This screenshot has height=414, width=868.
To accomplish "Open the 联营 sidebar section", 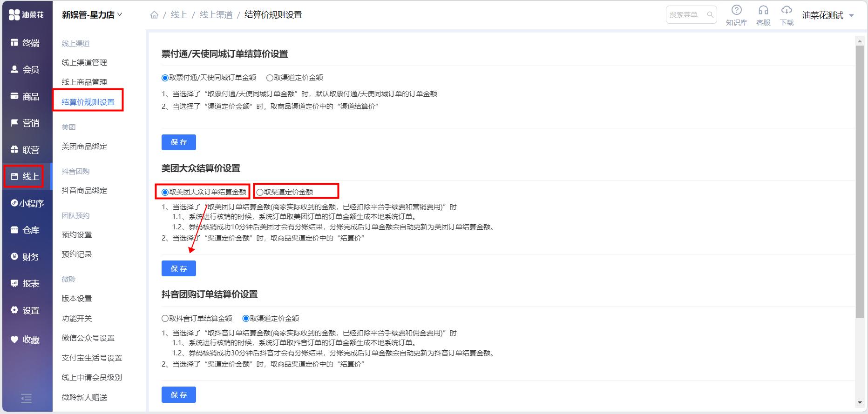I will 26,150.
